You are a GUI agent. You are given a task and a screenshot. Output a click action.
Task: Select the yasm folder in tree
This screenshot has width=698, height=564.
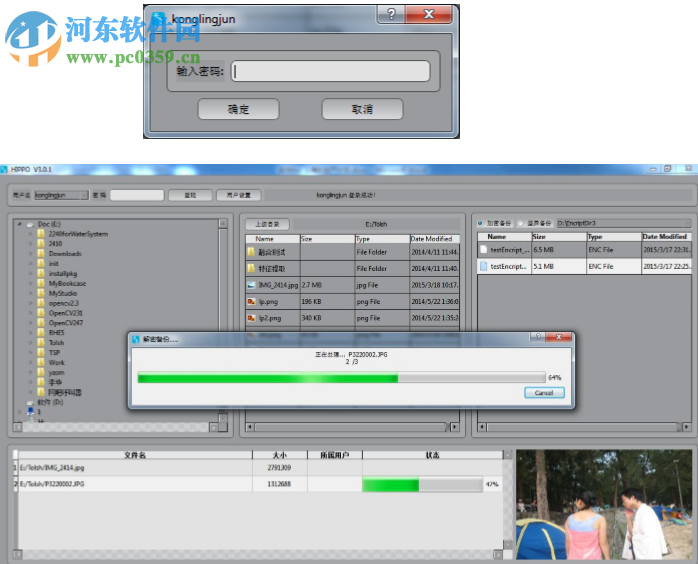click(57, 373)
